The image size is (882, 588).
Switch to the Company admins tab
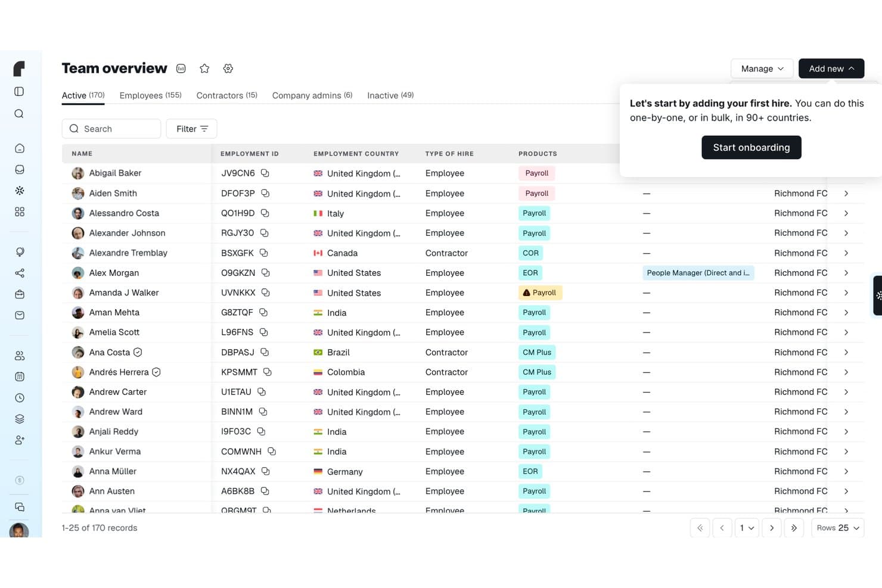click(x=312, y=95)
